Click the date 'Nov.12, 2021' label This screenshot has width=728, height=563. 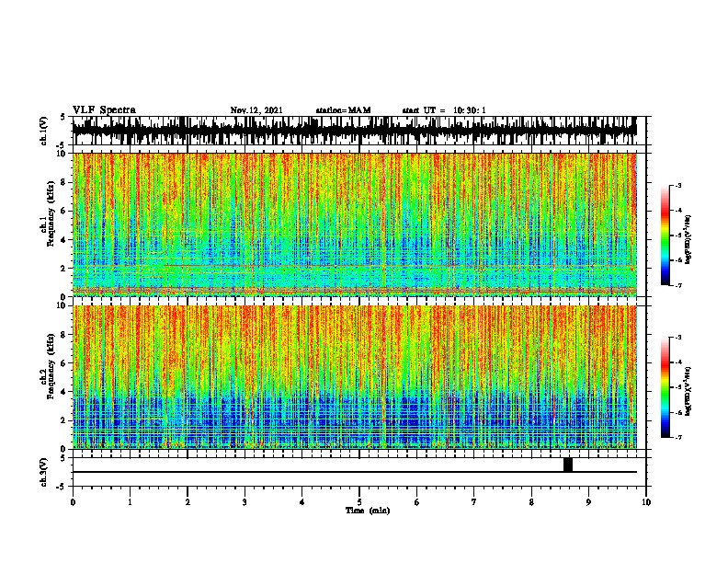point(256,110)
